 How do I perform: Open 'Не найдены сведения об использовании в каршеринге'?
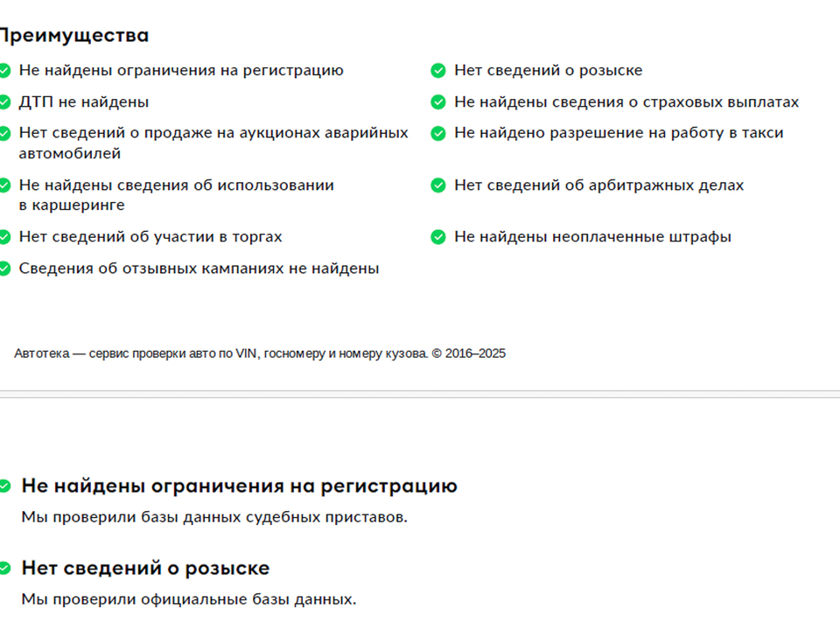click(x=176, y=195)
